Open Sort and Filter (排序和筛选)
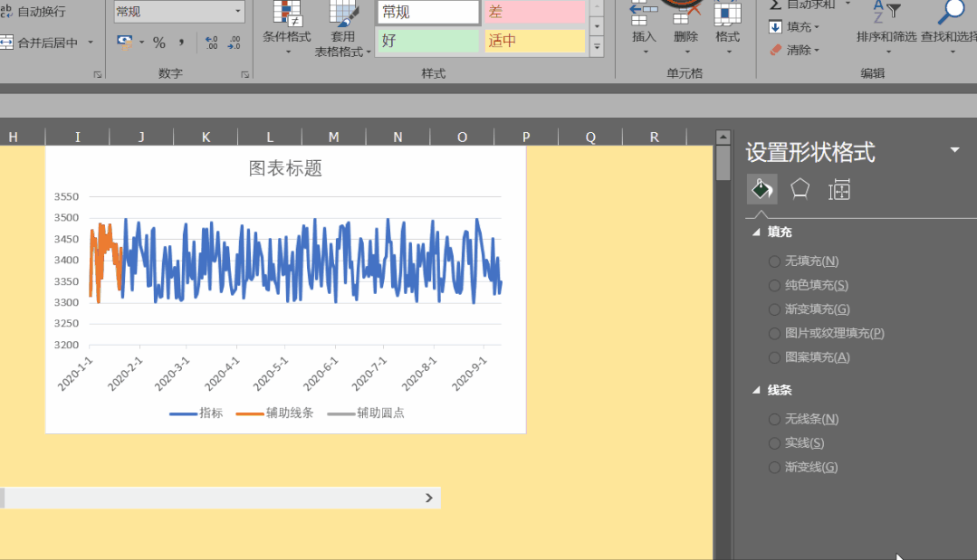Screen dimensions: 977x560 (x=886, y=28)
